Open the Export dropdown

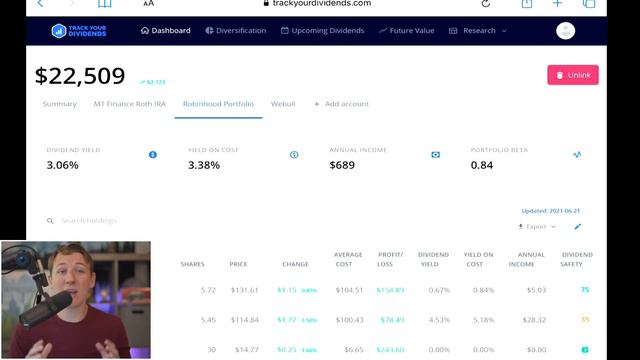click(537, 227)
